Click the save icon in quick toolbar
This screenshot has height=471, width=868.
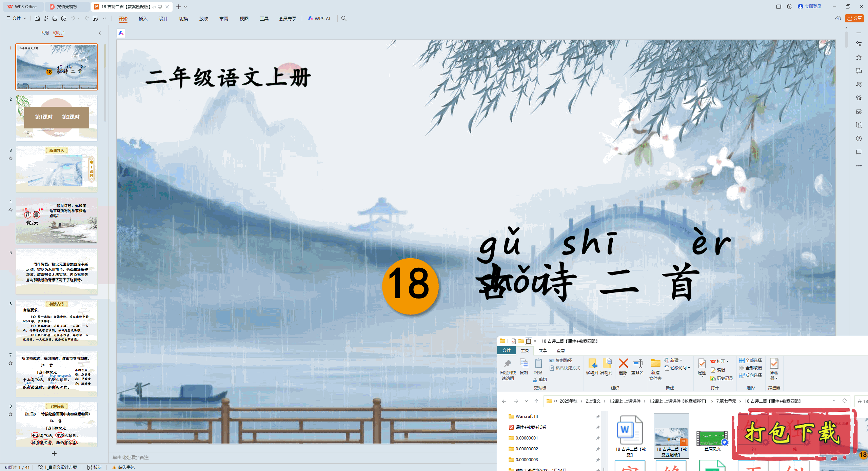[x=37, y=18]
